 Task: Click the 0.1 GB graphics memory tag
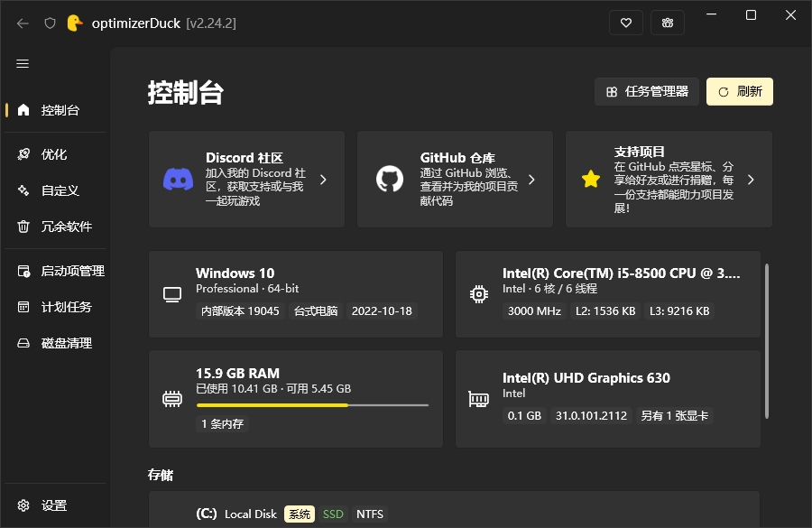pyautogui.click(x=524, y=415)
